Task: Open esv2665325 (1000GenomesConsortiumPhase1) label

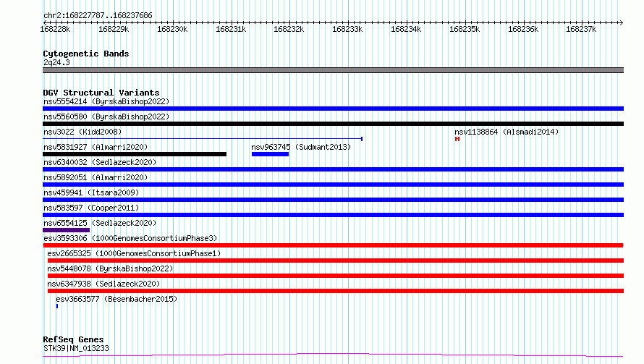Action: (134, 253)
